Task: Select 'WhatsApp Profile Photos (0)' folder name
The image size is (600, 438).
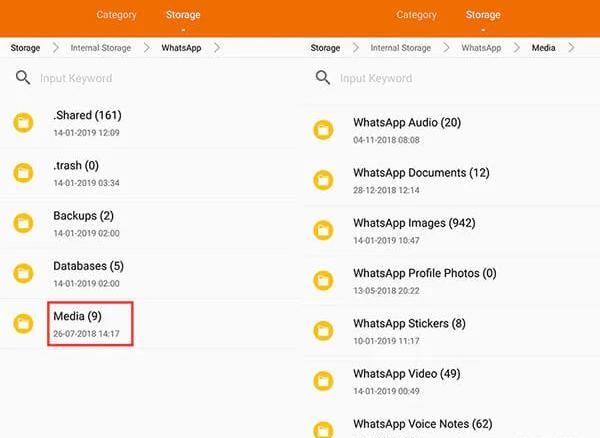Action: (x=425, y=273)
